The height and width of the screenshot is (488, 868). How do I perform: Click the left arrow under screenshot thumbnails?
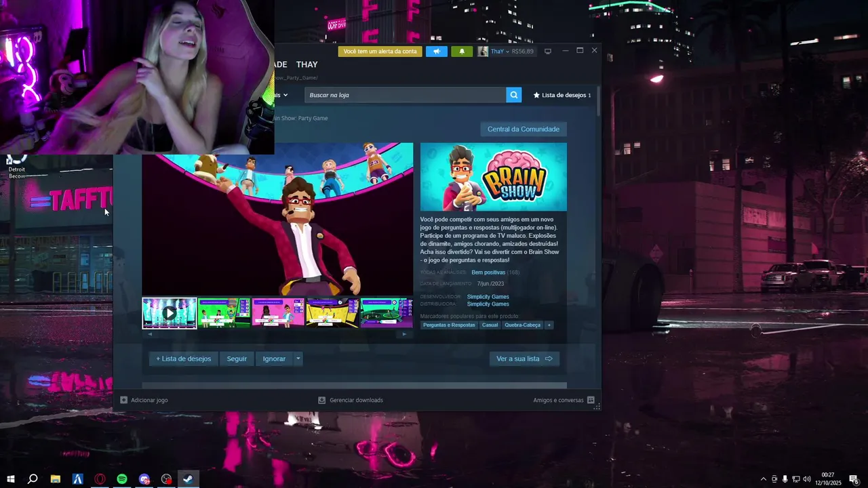(x=150, y=334)
